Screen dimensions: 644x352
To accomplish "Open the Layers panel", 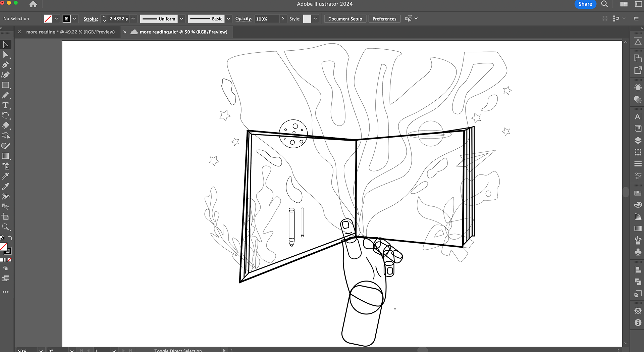I will click(638, 140).
